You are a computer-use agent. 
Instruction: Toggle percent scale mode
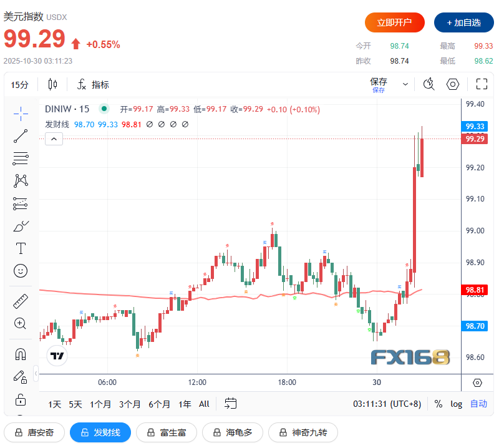[438, 404]
